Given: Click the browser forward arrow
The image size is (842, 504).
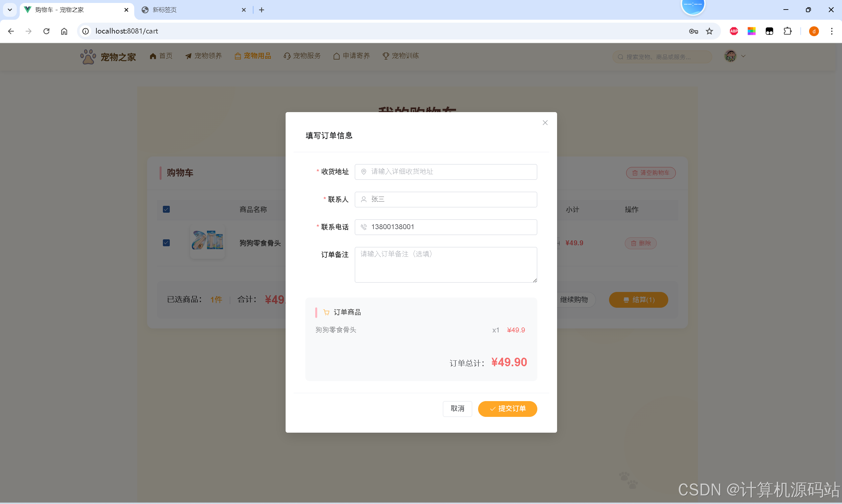Looking at the screenshot, I should pos(29,31).
